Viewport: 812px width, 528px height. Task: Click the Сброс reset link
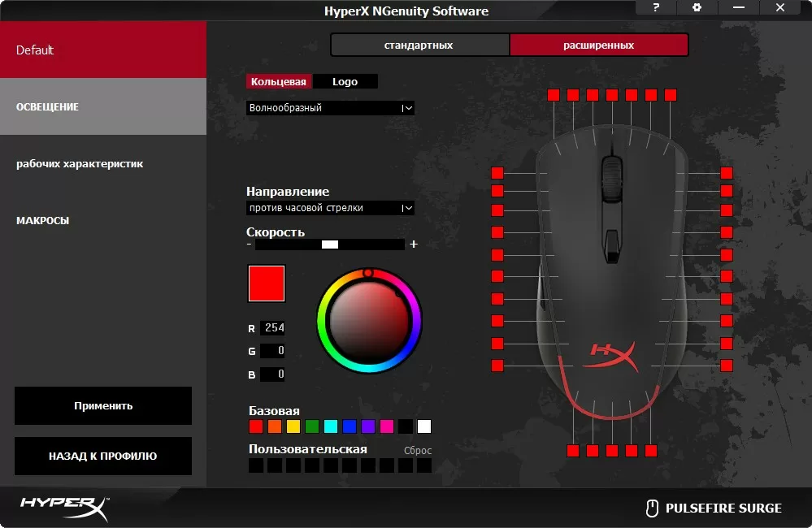[x=418, y=450]
